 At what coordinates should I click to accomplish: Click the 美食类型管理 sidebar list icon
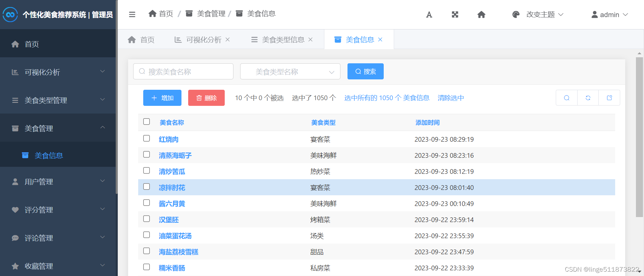15,100
